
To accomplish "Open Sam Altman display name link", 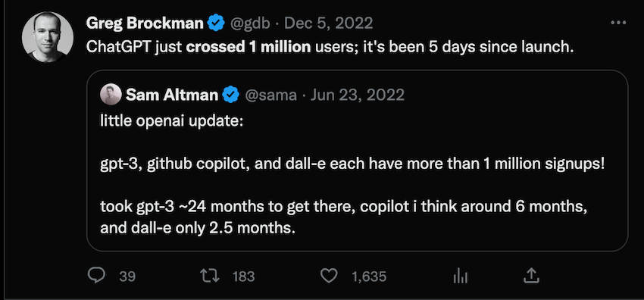I will click(x=172, y=95).
